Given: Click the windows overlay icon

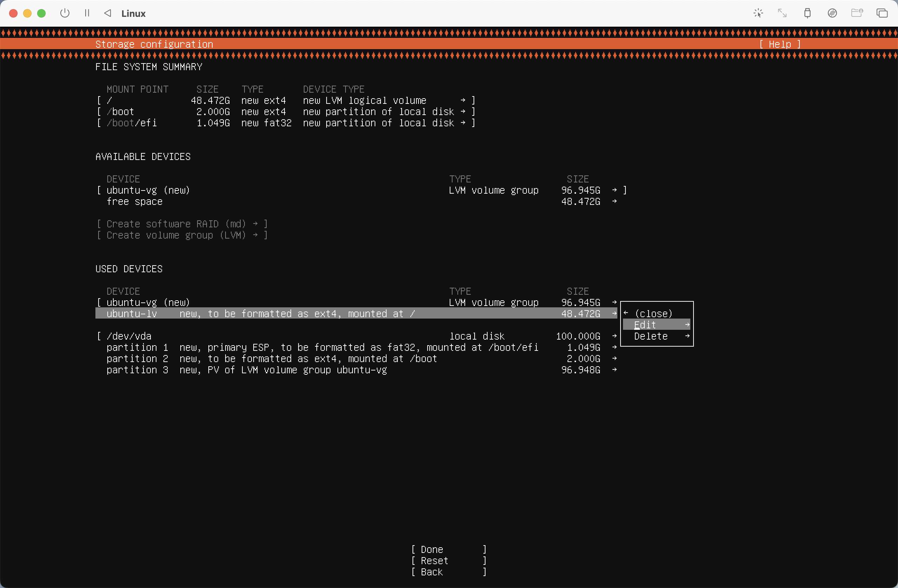Looking at the screenshot, I should pos(882,13).
